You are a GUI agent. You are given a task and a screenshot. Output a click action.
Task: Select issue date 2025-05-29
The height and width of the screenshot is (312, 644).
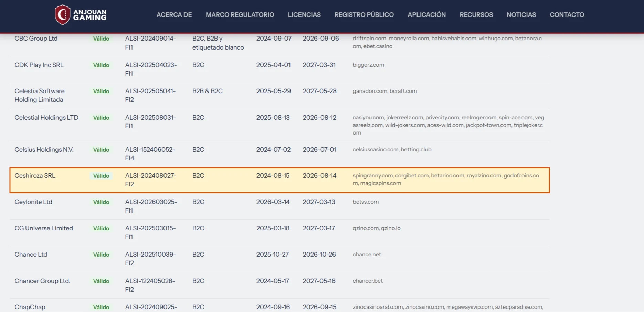click(x=274, y=91)
